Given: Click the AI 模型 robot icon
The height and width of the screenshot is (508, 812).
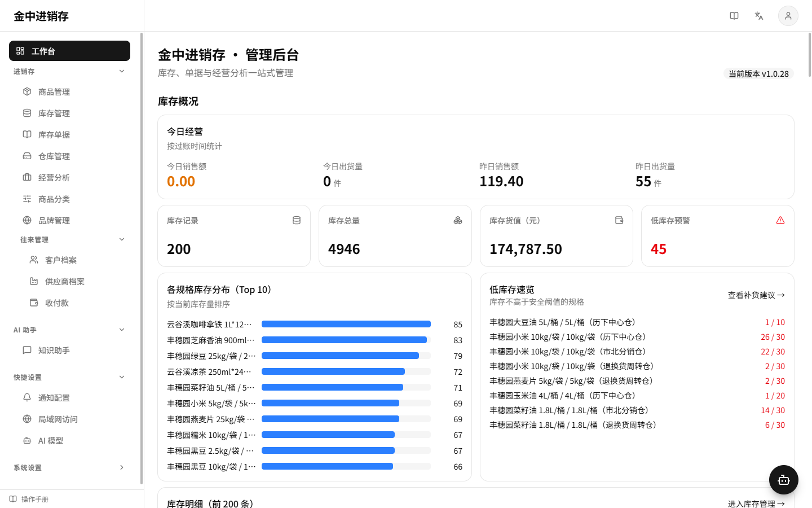Looking at the screenshot, I should coord(27,440).
